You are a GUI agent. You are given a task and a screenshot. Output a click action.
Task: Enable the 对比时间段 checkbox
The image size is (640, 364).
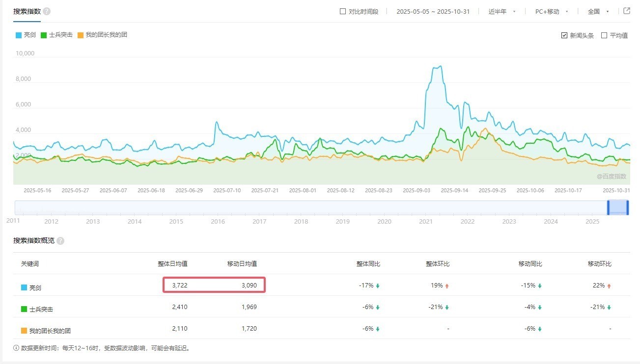[x=343, y=11]
